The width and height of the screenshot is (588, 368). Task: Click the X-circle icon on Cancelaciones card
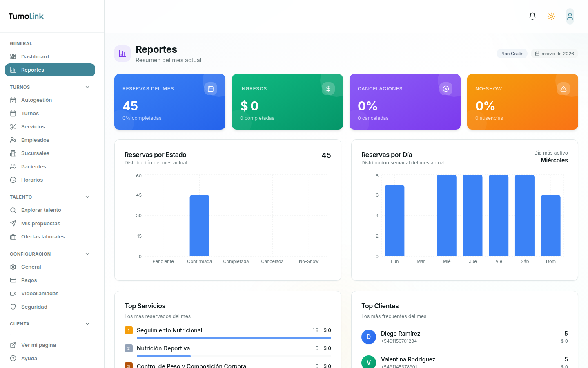446,89
